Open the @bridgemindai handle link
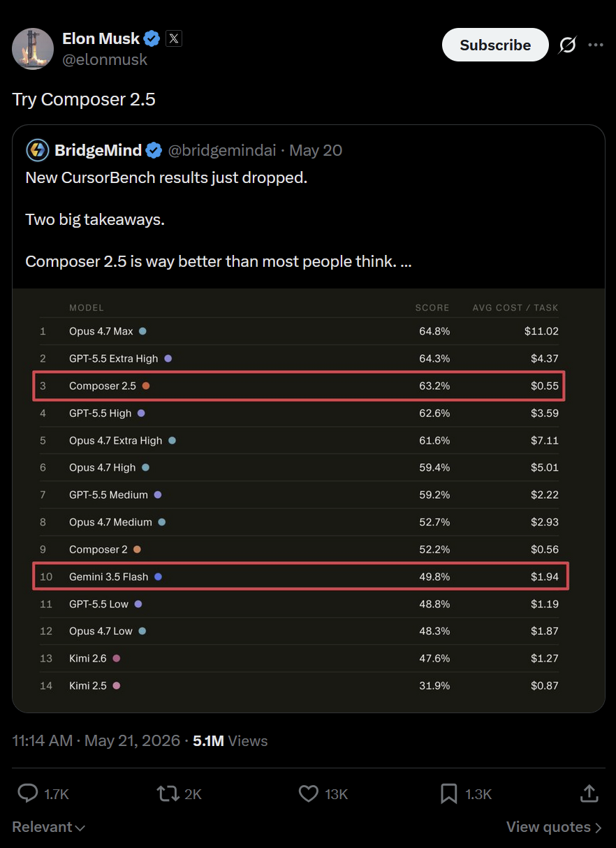Screen dimensions: 616x848 [x=222, y=150]
